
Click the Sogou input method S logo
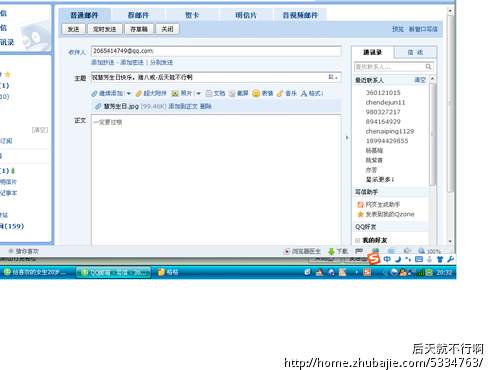(x=374, y=258)
